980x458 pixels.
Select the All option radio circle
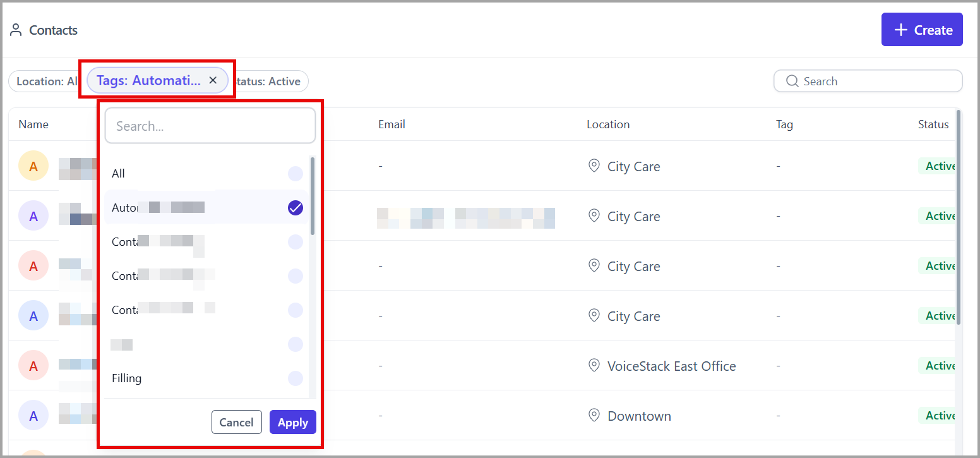coord(296,174)
